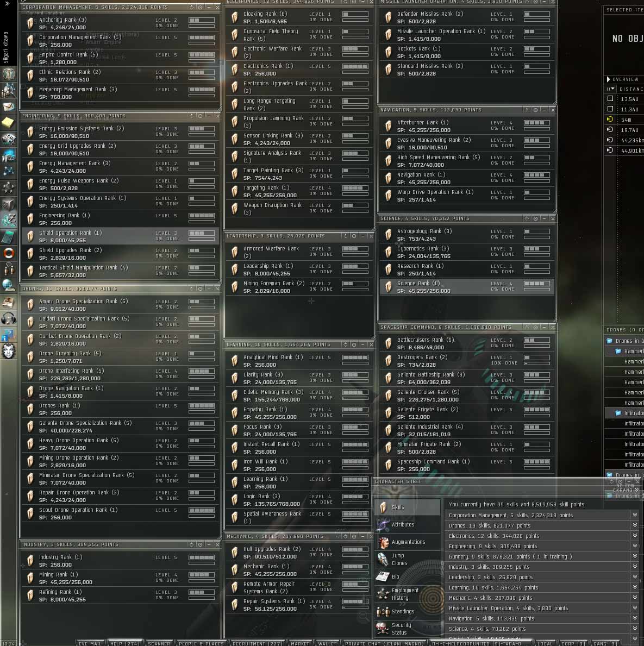Click the Eidetic Memory Rank level progress bar

(355, 392)
